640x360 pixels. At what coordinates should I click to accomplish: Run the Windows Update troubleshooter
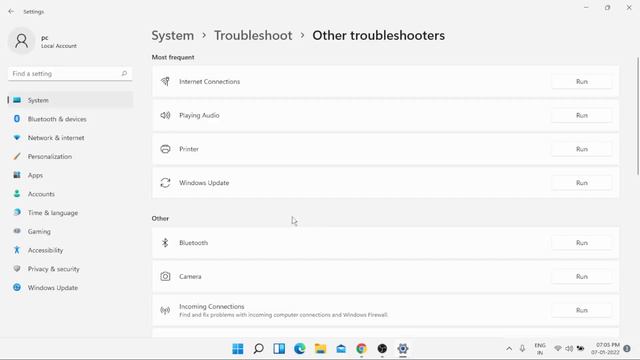582,183
